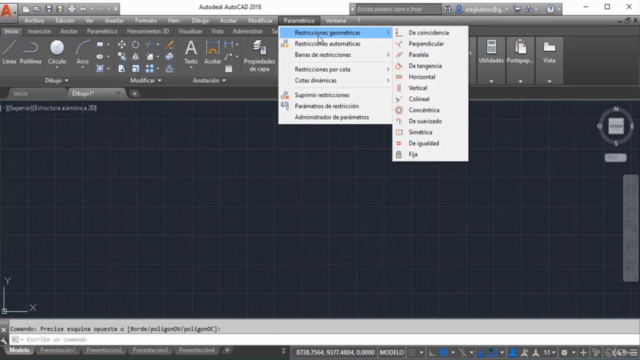Switch to the Presentación3 layout tab
The image size is (640, 360).
click(150, 350)
